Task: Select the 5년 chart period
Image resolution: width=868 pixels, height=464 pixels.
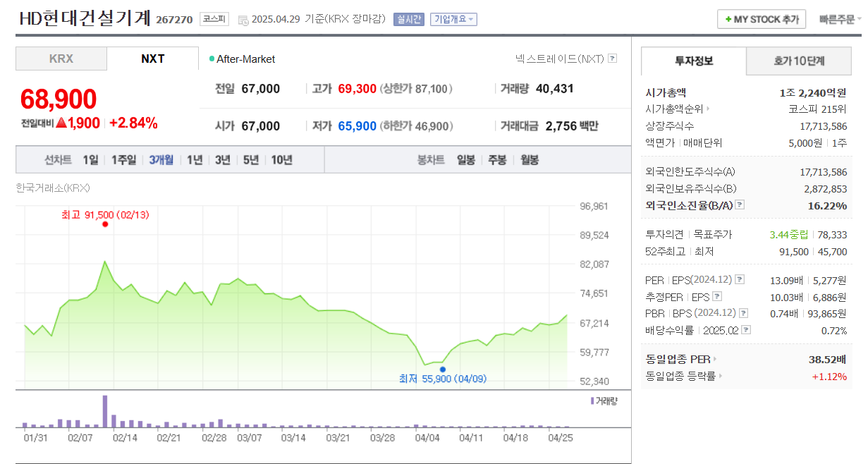Action: [251, 160]
